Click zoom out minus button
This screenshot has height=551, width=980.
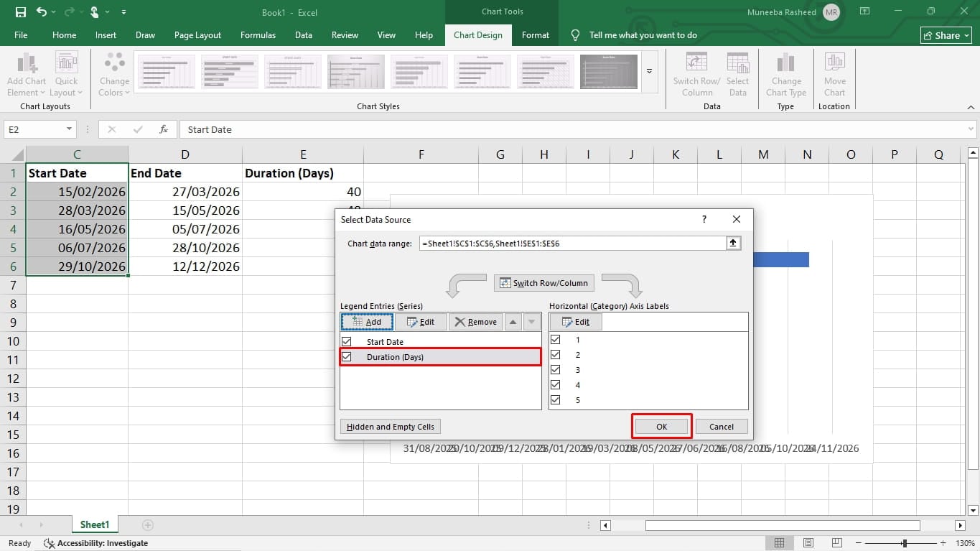pyautogui.click(x=857, y=543)
